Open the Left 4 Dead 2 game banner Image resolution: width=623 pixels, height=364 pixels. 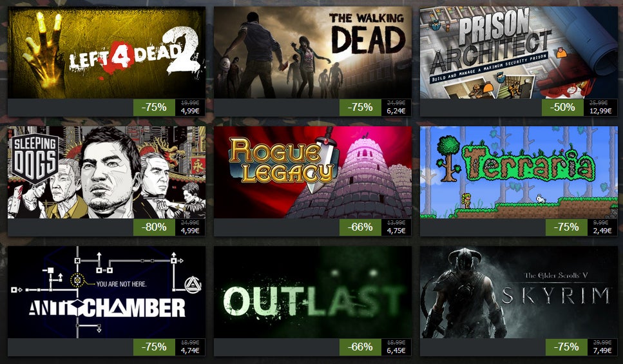(106, 52)
